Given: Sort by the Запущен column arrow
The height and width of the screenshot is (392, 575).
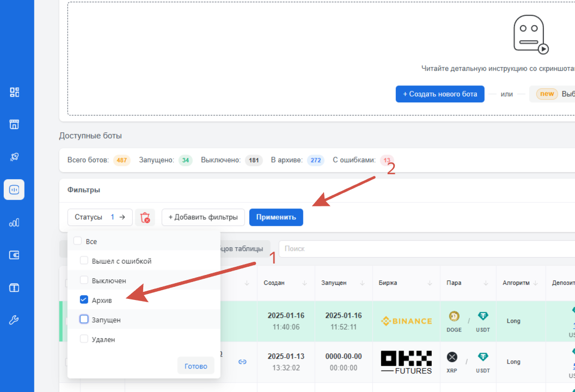Looking at the screenshot, I should 362,283.
